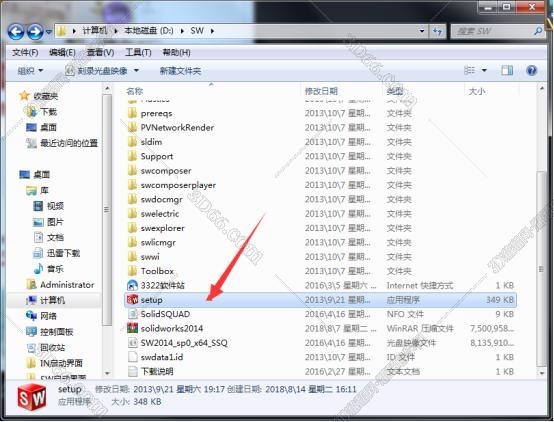The height and width of the screenshot is (422, 554).
Task: Refresh the SW folder view
Action: pyautogui.click(x=437, y=31)
